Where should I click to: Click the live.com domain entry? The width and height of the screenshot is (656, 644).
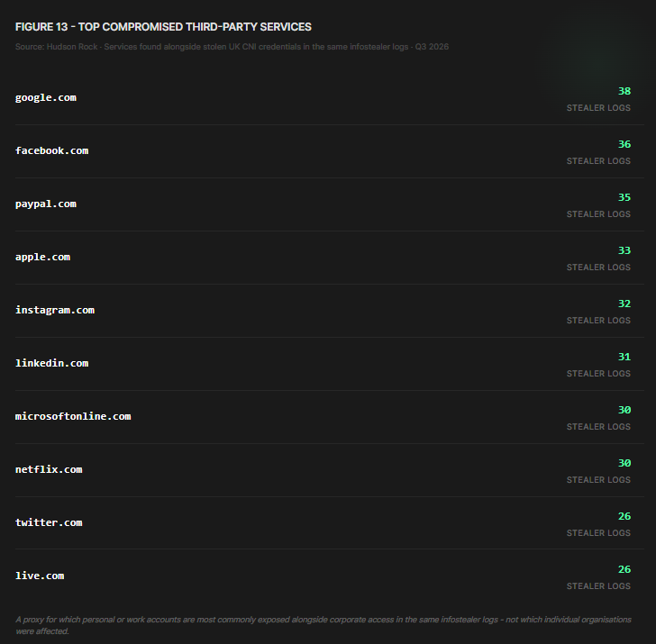point(40,576)
